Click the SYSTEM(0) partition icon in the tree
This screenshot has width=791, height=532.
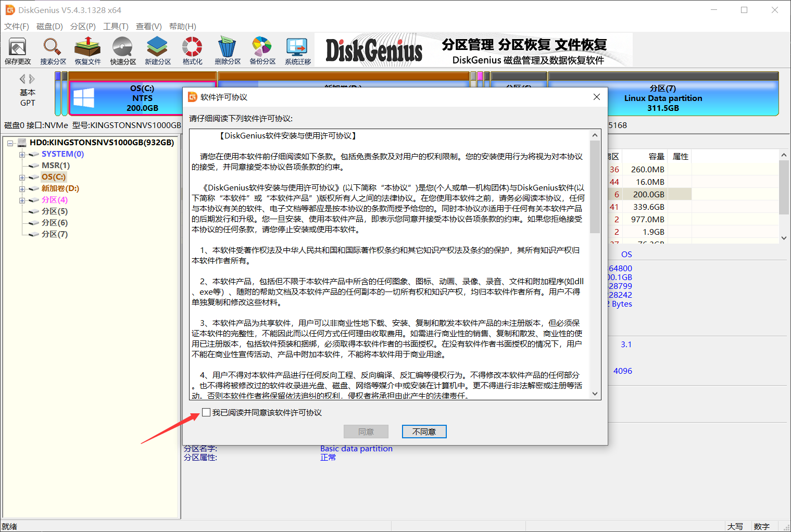click(x=34, y=154)
